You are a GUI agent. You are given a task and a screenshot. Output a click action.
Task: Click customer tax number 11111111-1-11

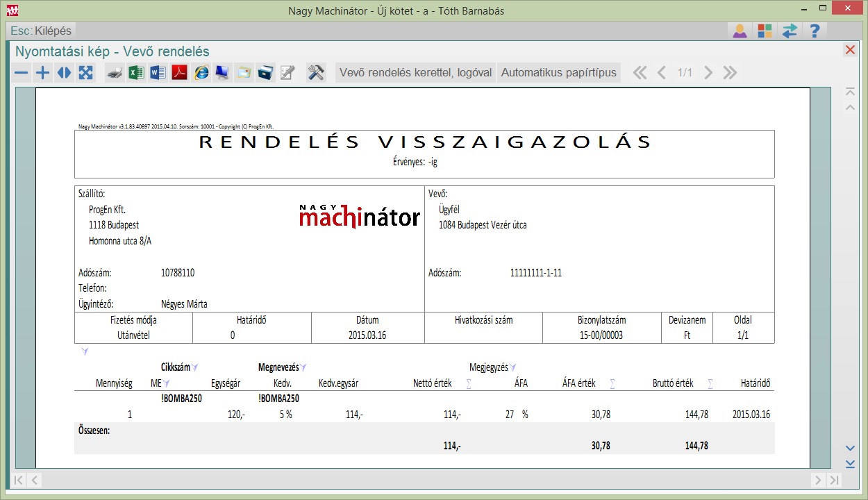pos(536,273)
